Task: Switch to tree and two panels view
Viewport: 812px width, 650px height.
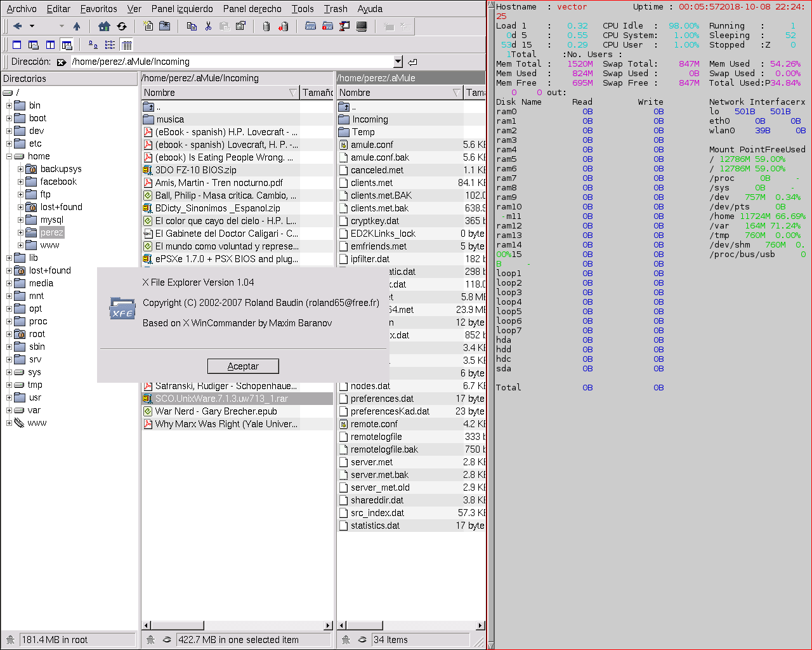Action: coord(67,45)
